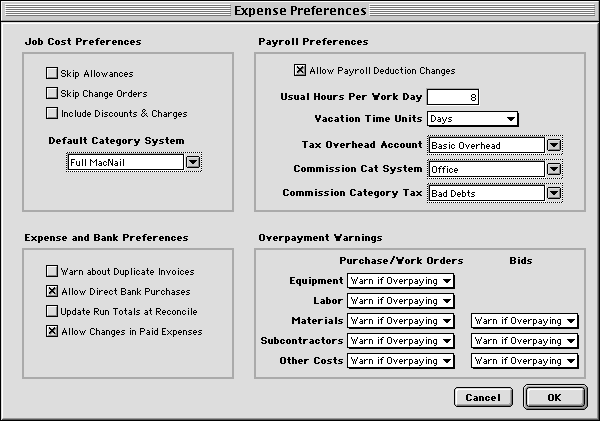Confirm preferences with OK button
600x421 pixels.
tap(554, 397)
